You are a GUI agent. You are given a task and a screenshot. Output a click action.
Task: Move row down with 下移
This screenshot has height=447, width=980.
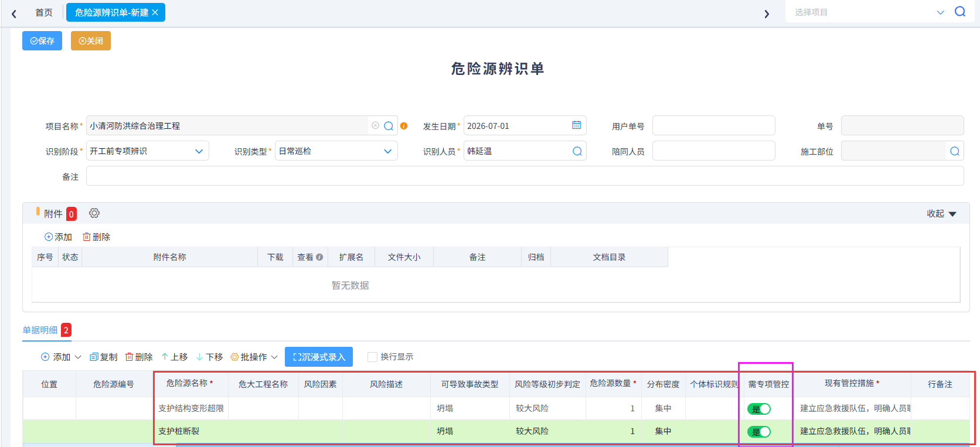(x=209, y=357)
